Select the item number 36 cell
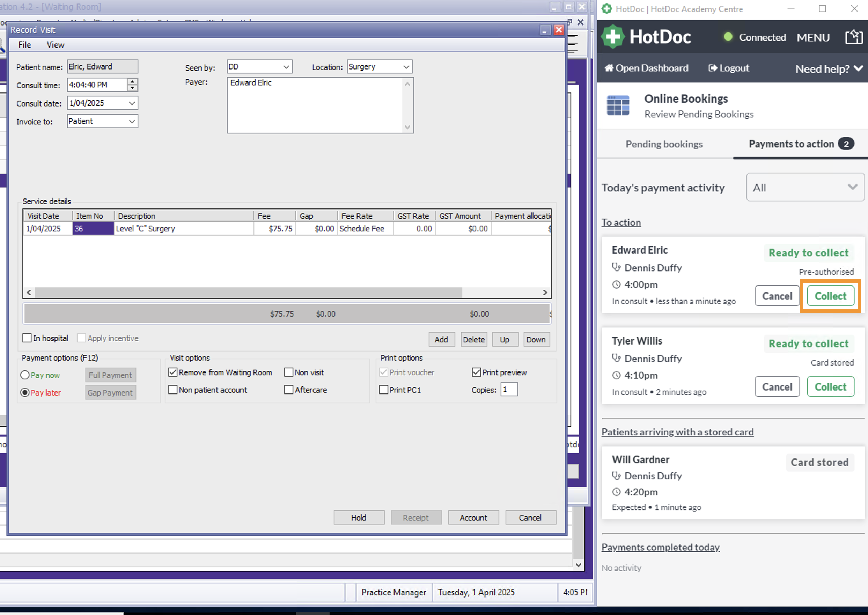 tap(93, 228)
